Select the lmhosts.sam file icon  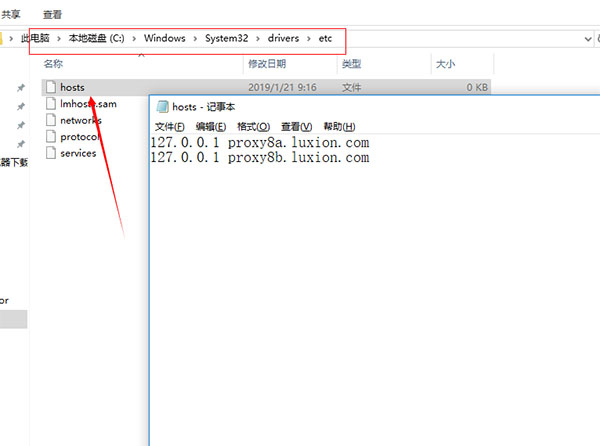(x=51, y=104)
